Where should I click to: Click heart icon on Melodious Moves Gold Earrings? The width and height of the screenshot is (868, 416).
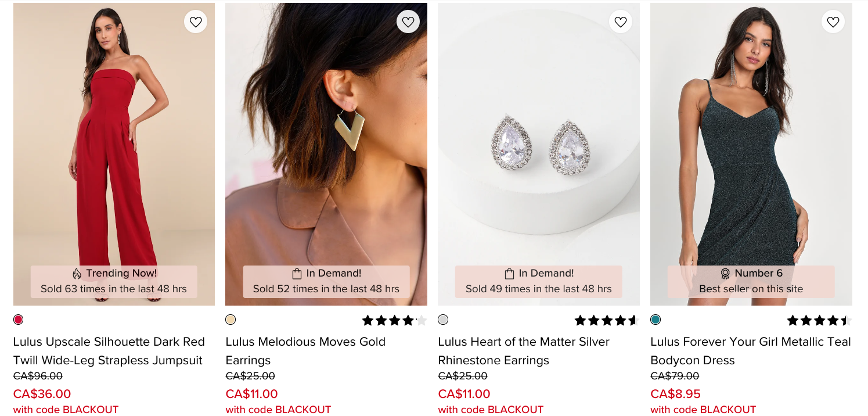(x=408, y=22)
